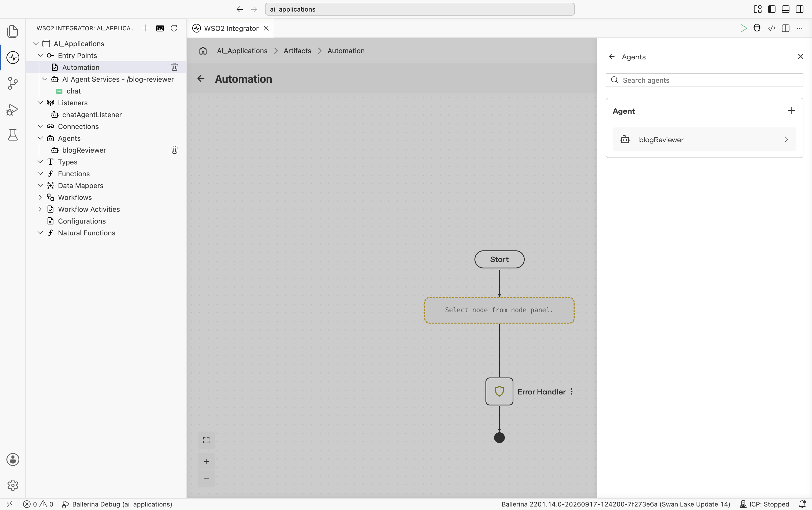812x510 pixels.
Task: Open blogReviewer agent in Agents panel
Action: click(x=705, y=139)
